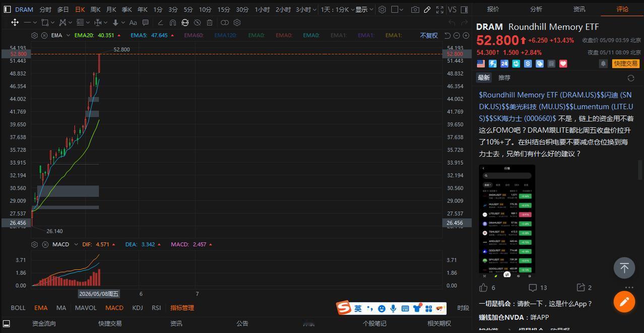
Task: Open the 13 comments on post
Action: point(533,288)
